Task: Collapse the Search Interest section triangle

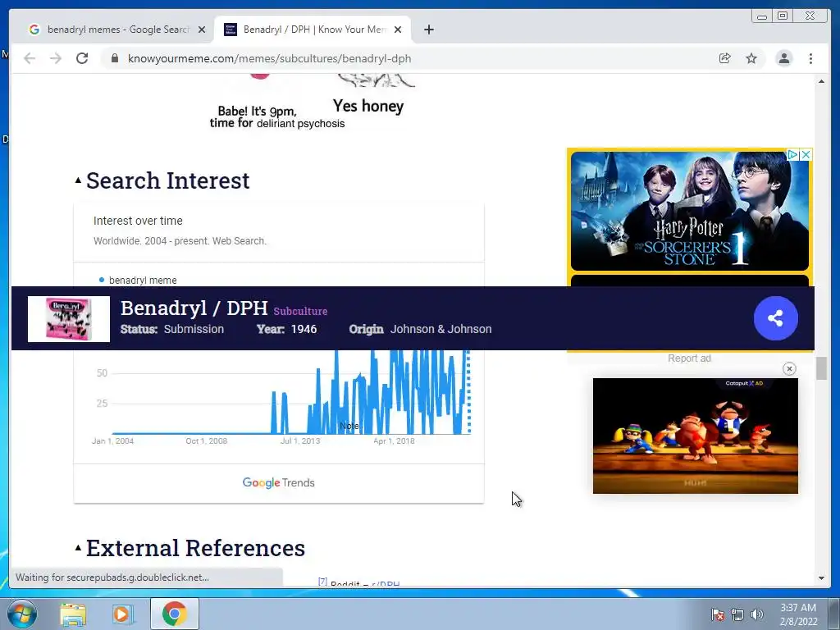Action: tap(78, 180)
